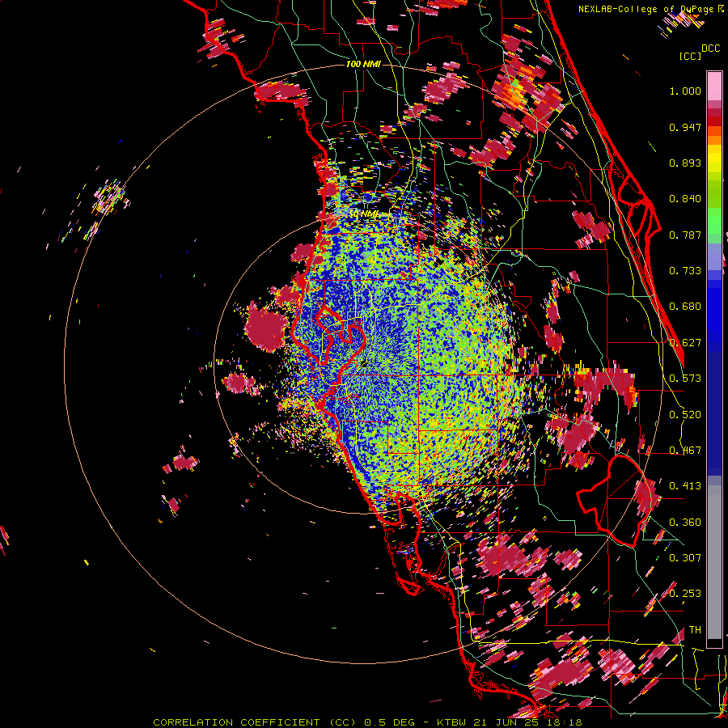Select the 0.413 scale value

pos(685,486)
